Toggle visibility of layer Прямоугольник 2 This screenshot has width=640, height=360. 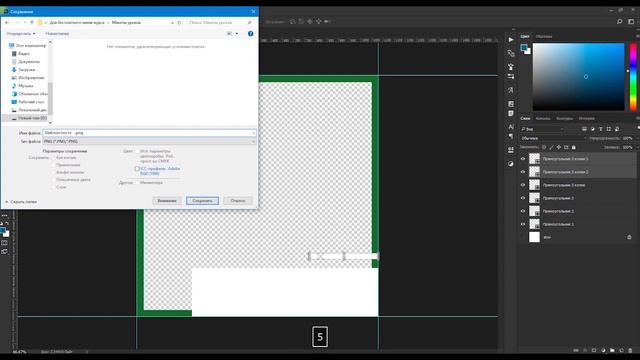point(523,211)
